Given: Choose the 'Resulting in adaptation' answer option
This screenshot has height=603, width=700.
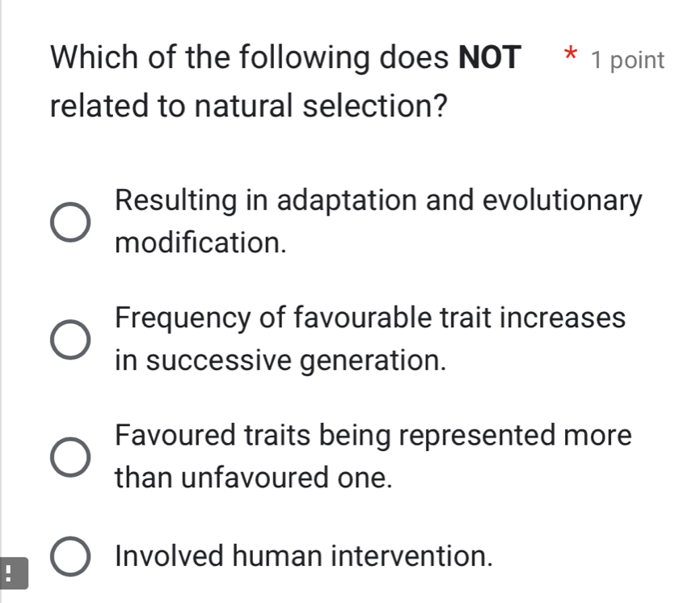Looking at the screenshot, I should click(x=69, y=221).
